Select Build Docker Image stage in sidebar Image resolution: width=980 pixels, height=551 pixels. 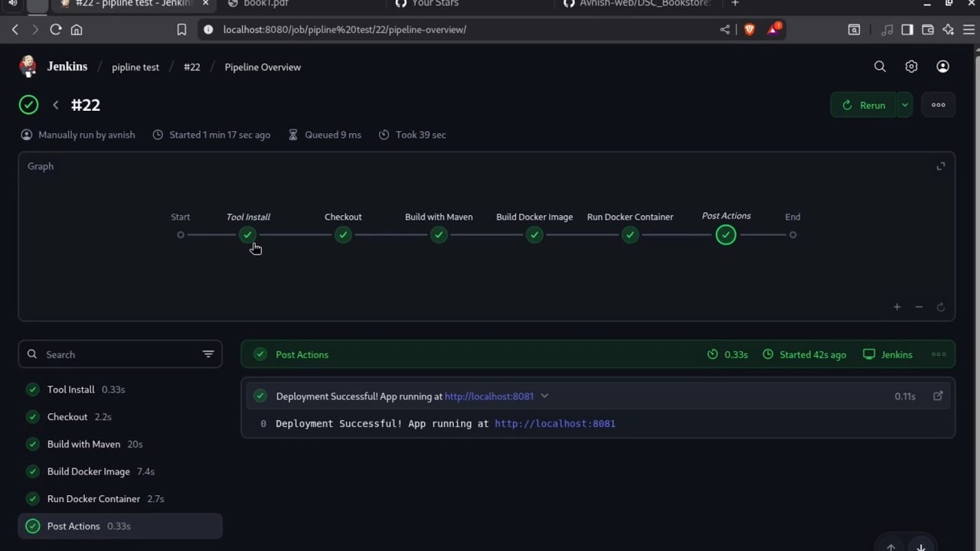click(x=120, y=471)
